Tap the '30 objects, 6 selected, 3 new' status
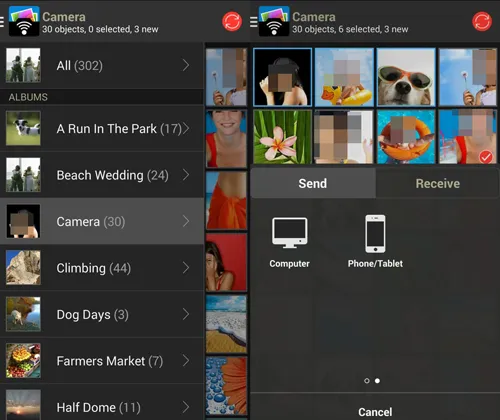Screen dimensions: 500x420 350,29
